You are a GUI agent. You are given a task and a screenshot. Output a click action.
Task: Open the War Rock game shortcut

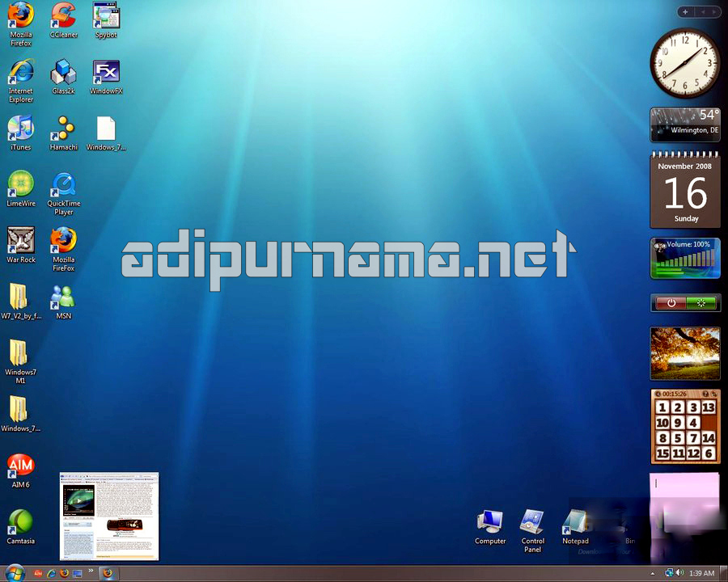pyautogui.click(x=20, y=245)
